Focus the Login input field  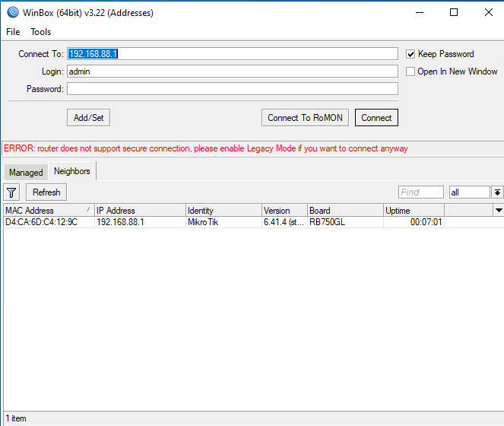[x=232, y=72]
